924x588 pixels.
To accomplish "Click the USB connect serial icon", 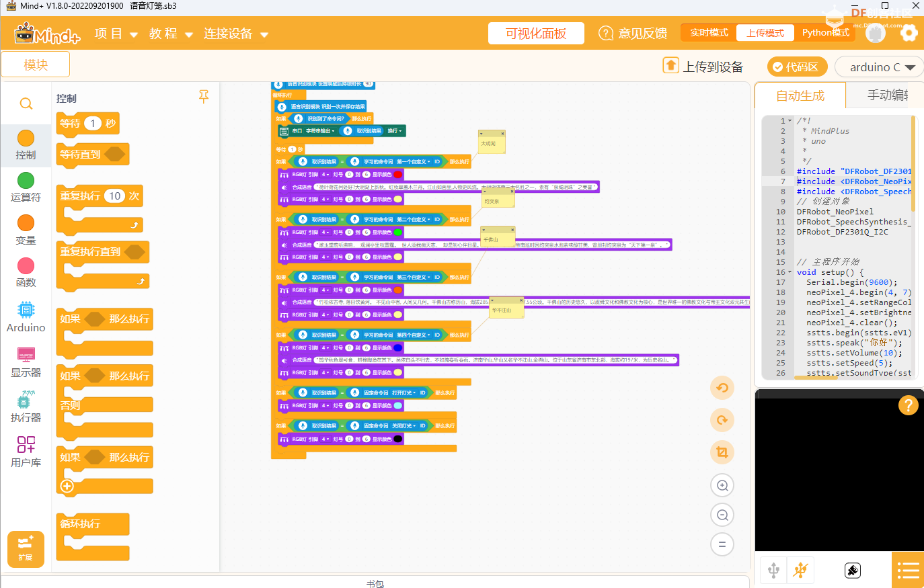I will [x=773, y=571].
